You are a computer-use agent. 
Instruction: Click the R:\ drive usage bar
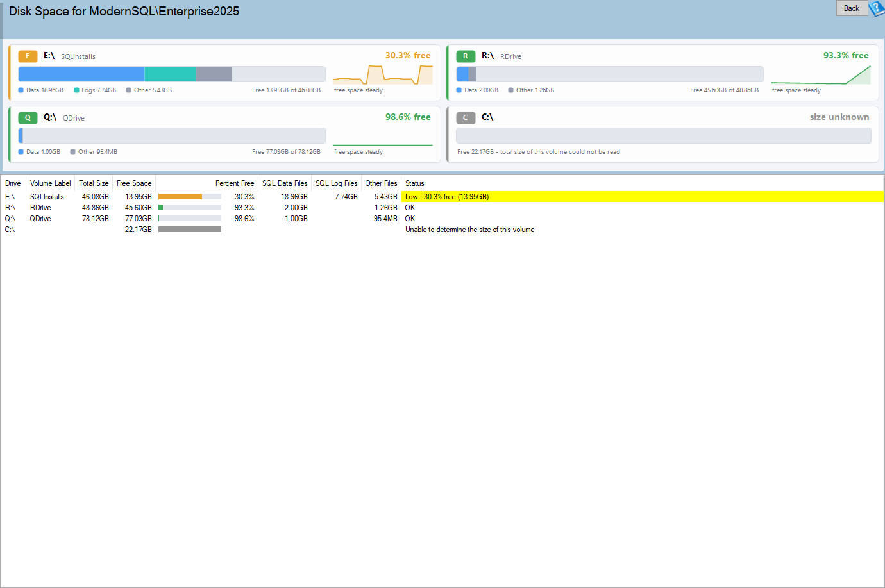(610, 74)
